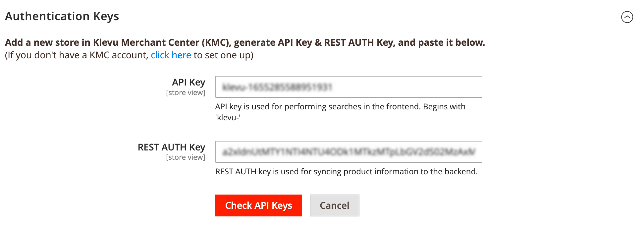
Task: Place cursor in blurred klevu- API key value
Action: tap(277, 87)
